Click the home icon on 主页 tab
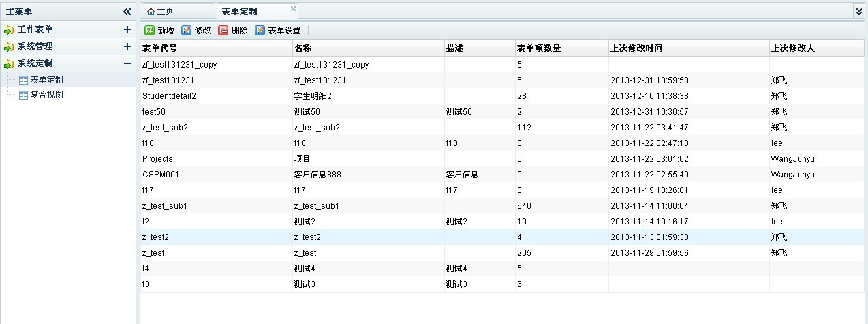The image size is (868, 324). (151, 12)
